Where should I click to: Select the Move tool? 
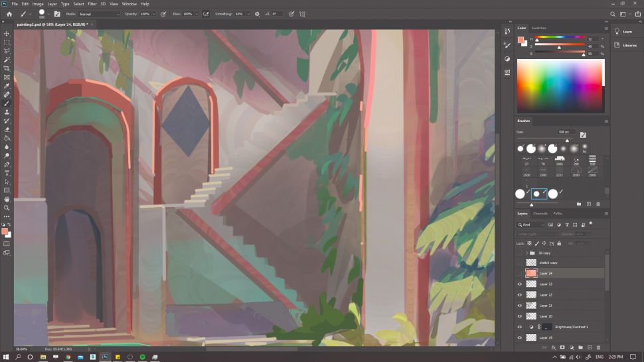pyautogui.click(x=7, y=33)
